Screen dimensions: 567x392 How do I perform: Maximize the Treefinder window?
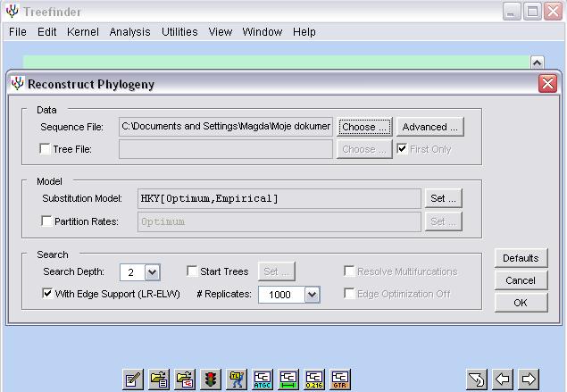(532, 12)
